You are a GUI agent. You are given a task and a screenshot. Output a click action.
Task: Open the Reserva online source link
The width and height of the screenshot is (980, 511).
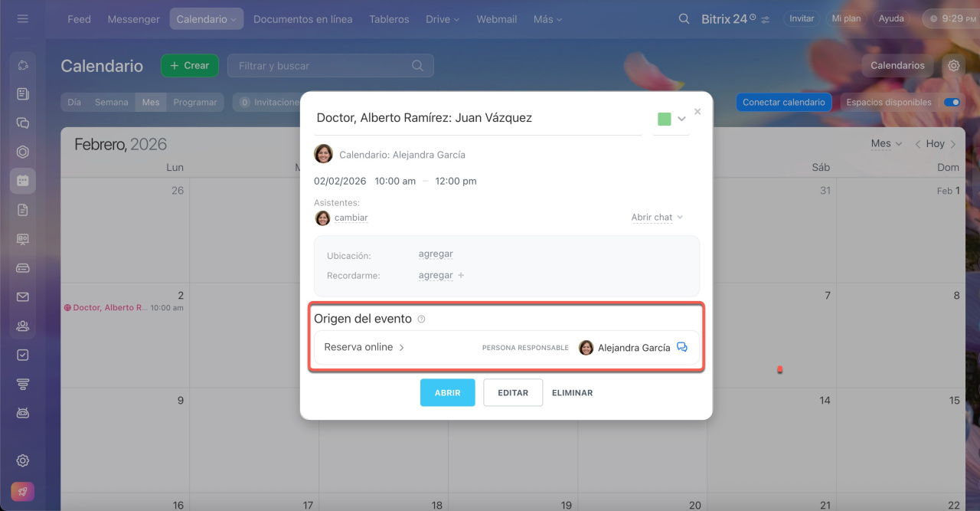tap(364, 347)
